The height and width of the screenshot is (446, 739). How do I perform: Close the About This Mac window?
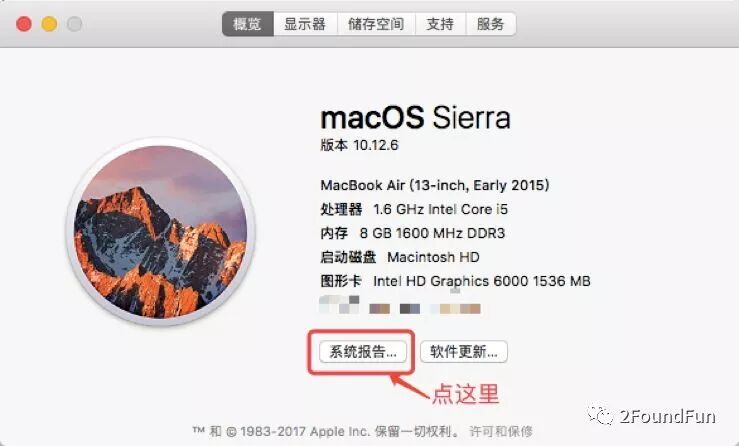tap(24, 24)
